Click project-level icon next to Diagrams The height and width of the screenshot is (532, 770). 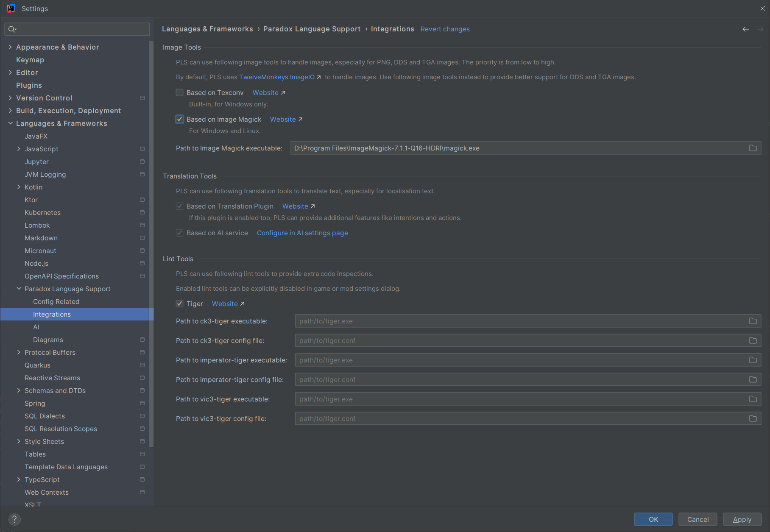tap(142, 340)
